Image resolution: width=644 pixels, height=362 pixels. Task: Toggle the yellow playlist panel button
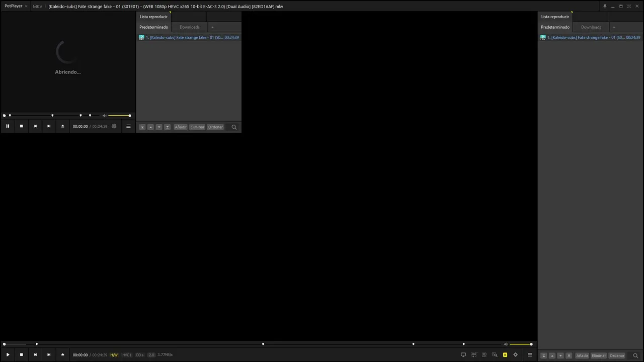point(505,355)
